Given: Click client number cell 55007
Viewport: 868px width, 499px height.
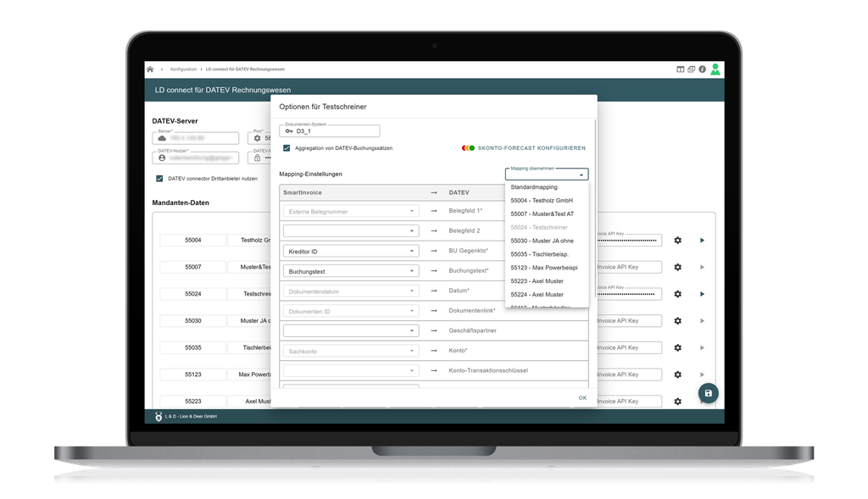Looking at the screenshot, I should tap(192, 267).
